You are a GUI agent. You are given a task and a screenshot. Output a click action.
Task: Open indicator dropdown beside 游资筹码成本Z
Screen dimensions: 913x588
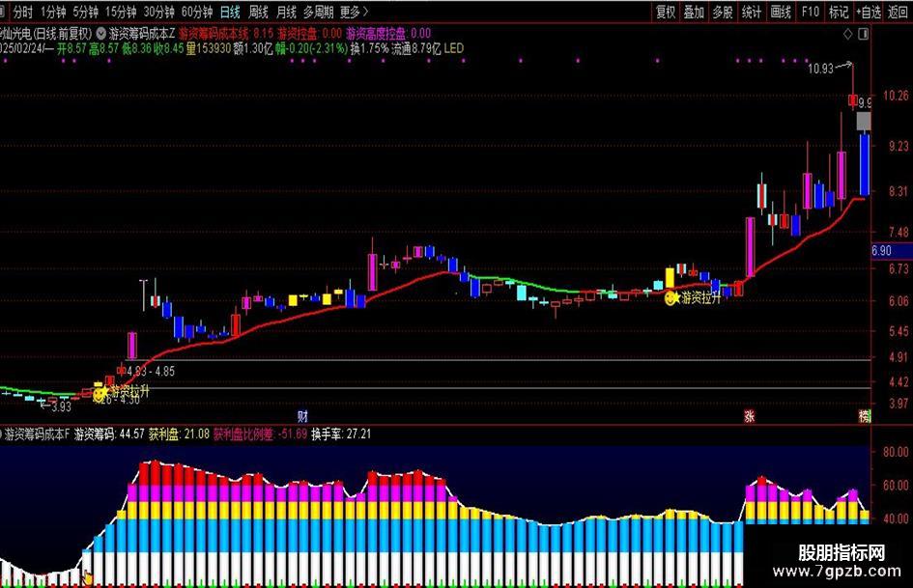100,33
